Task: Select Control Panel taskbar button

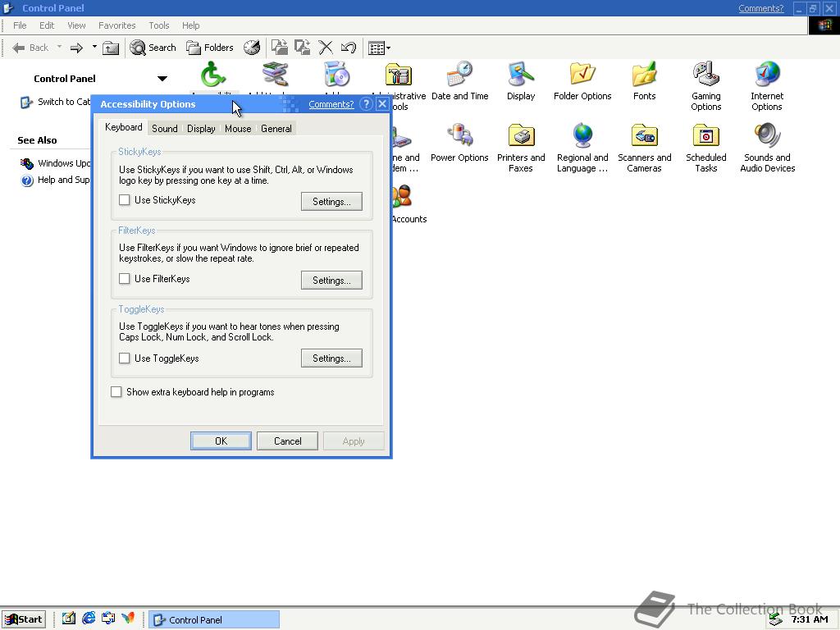Action: (x=214, y=620)
